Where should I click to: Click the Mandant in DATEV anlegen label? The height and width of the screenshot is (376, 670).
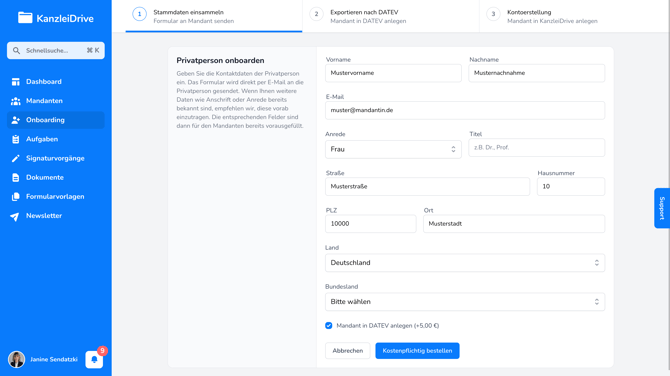[x=388, y=326]
